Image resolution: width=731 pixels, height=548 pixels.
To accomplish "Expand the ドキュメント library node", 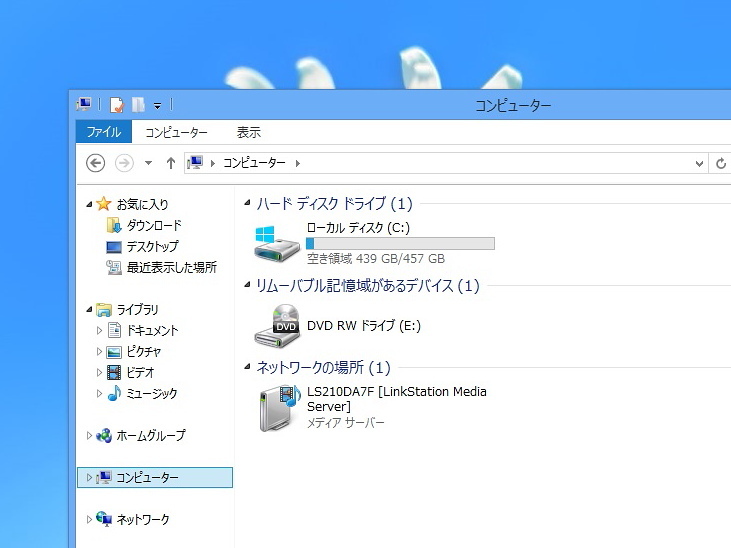I will coord(99,330).
